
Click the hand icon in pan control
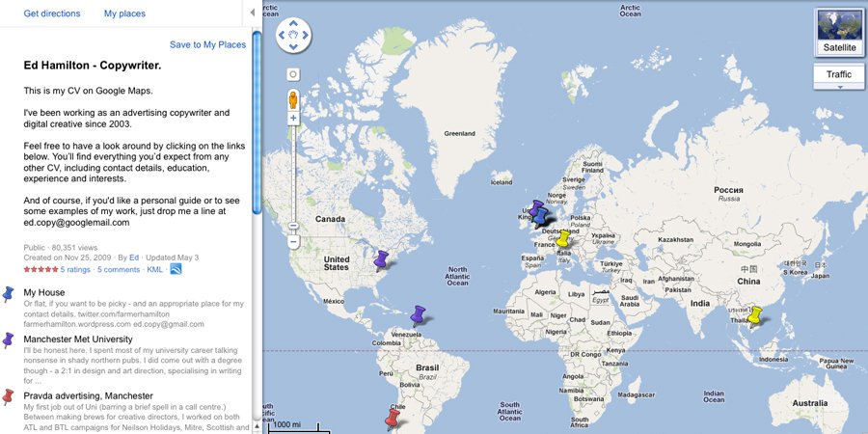point(293,35)
